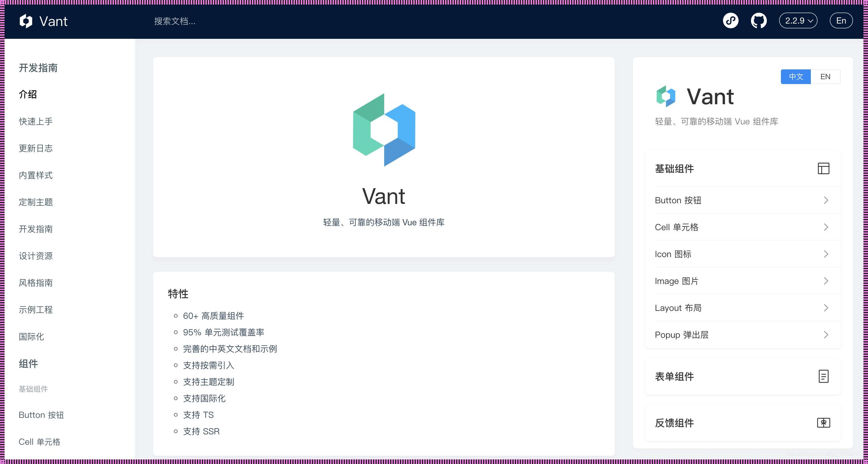The image size is (868, 464).
Task: Click the large Vant logo image
Action: tap(384, 130)
